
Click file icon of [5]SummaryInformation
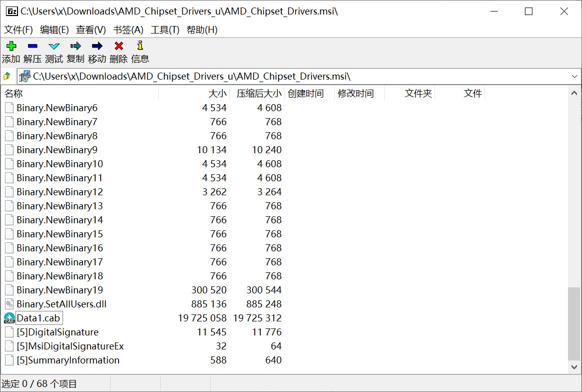click(10, 360)
